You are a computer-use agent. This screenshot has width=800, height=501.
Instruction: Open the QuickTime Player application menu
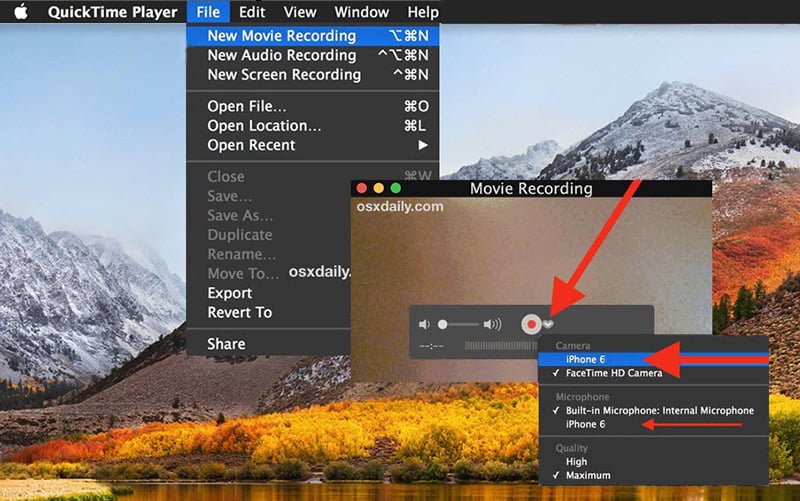point(112,12)
